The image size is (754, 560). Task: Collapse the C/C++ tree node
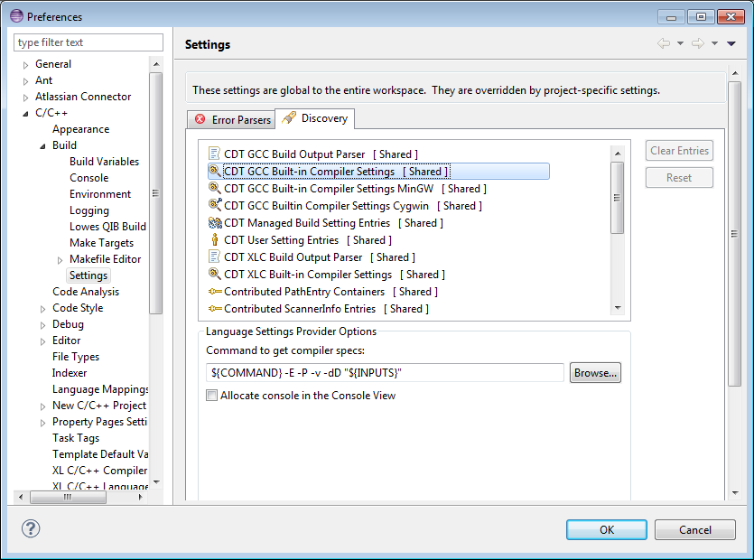tap(26, 114)
